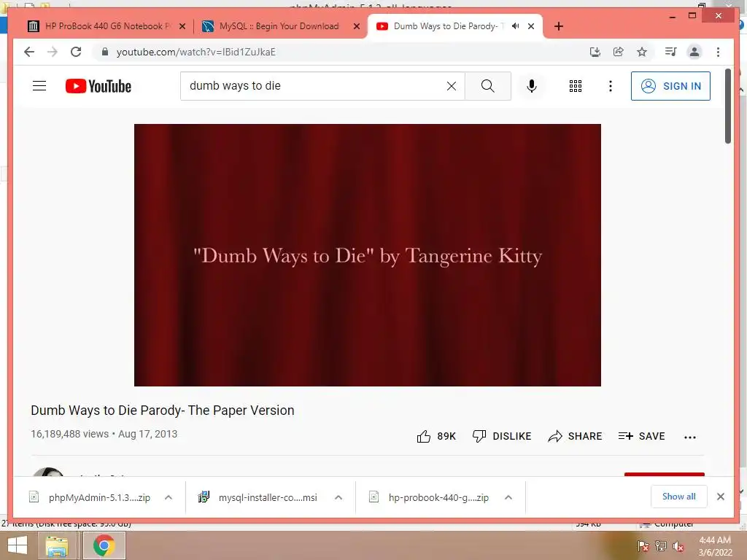Clear the search box text

coord(451,86)
